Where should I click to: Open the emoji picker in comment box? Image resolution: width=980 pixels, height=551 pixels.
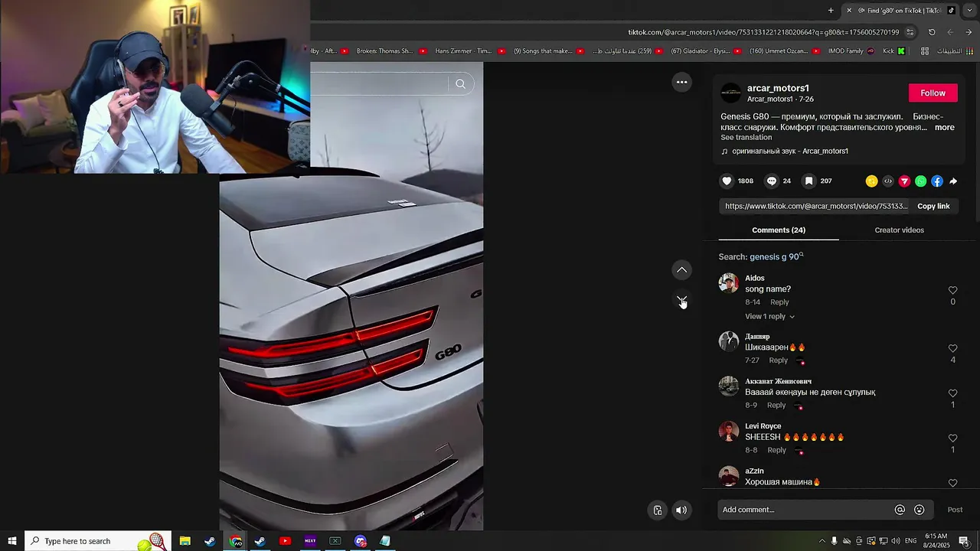(920, 510)
